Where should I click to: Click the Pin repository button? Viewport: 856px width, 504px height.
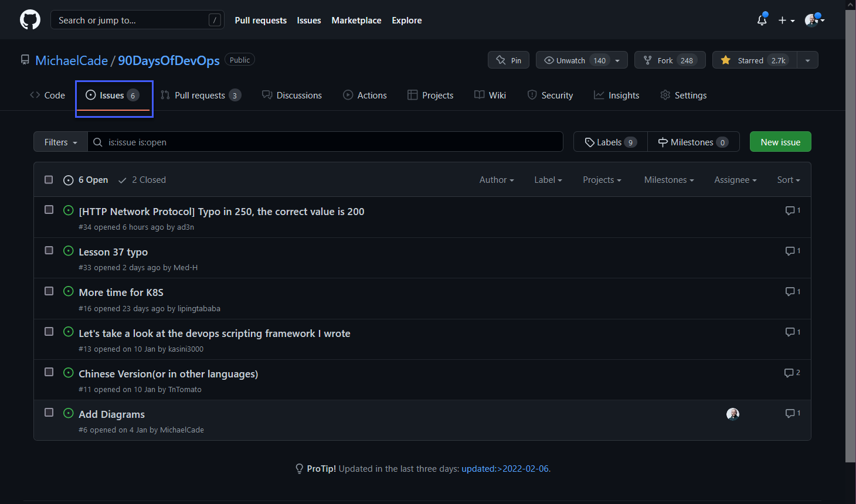pyautogui.click(x=508, y=59)
